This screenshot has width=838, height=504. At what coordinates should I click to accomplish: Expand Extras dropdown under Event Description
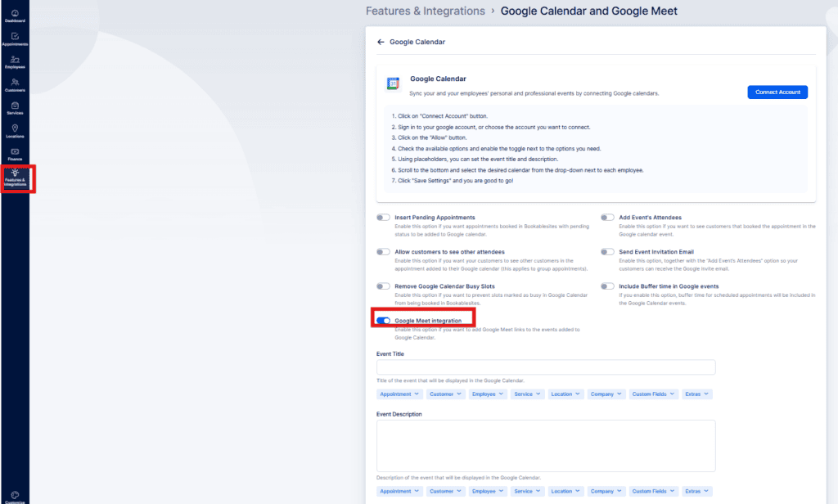(697, 491)
